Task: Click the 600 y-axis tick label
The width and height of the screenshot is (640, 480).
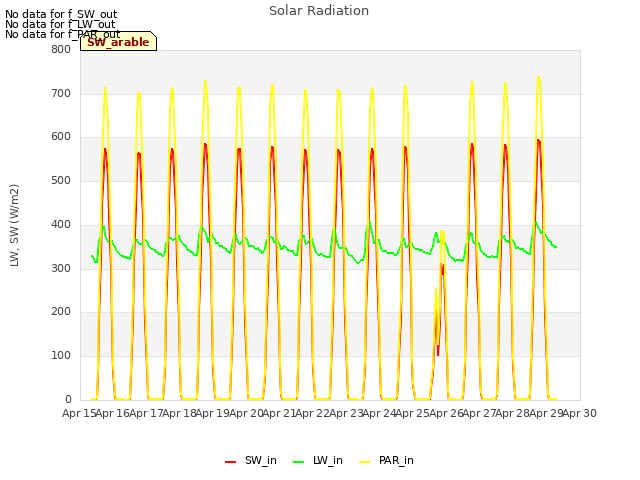Action: tap(61, 137)
